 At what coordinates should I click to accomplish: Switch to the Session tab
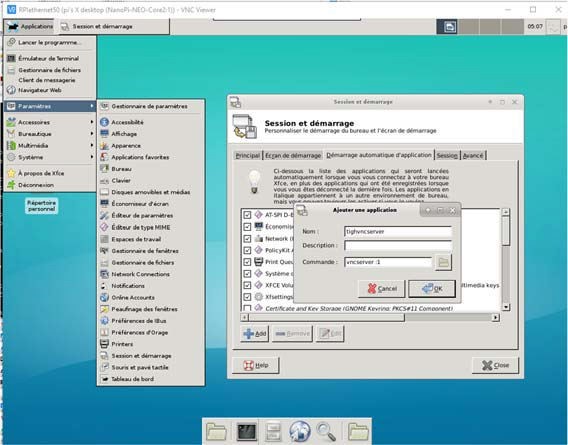(x=447, y=155)
